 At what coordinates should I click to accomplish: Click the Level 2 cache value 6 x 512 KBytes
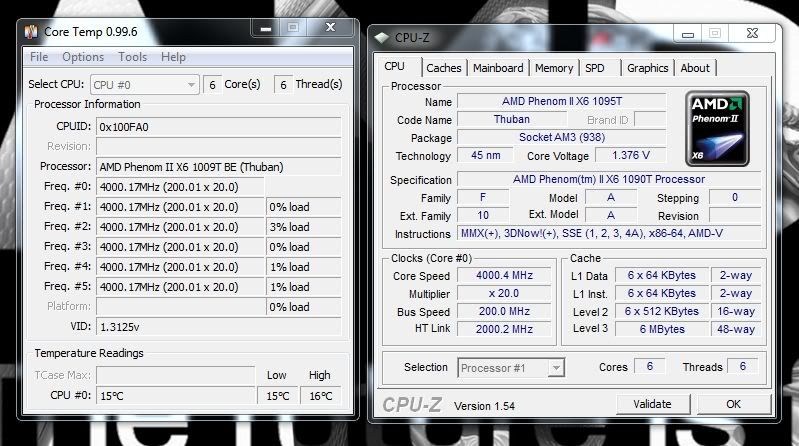661,311
